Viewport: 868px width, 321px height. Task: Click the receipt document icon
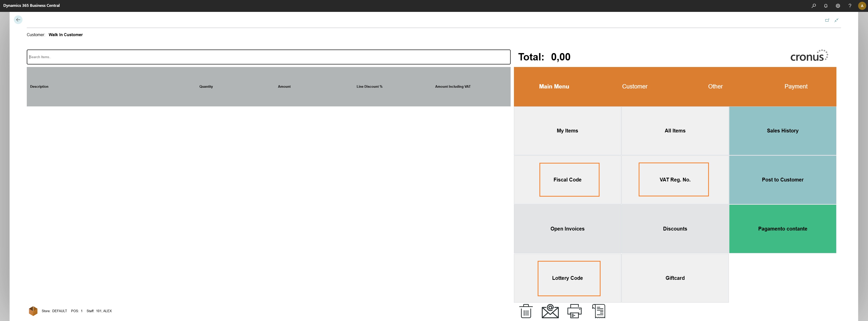tap(599, 311)
